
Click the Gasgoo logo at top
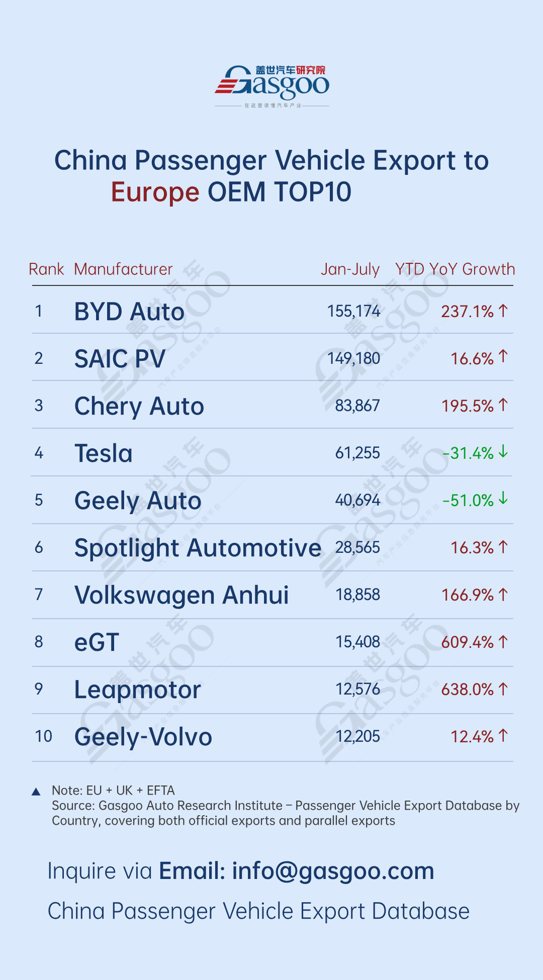coord(272,84)
